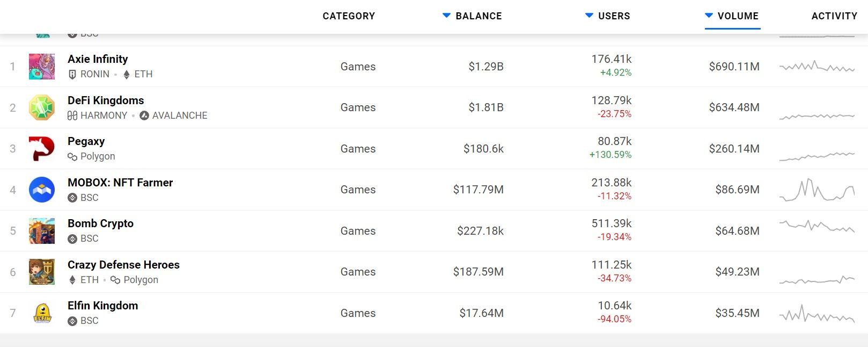The width and height of the screenshot is (868, 347).
Task: Click the Activity column header
Action: pyautogui.click(x=834, y=16)
